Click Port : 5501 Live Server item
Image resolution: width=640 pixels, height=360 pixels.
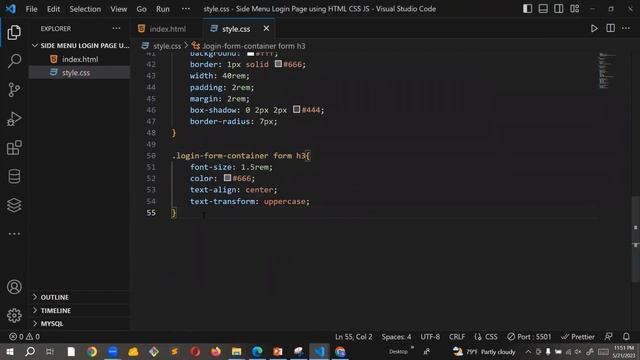tap(529, 337)
